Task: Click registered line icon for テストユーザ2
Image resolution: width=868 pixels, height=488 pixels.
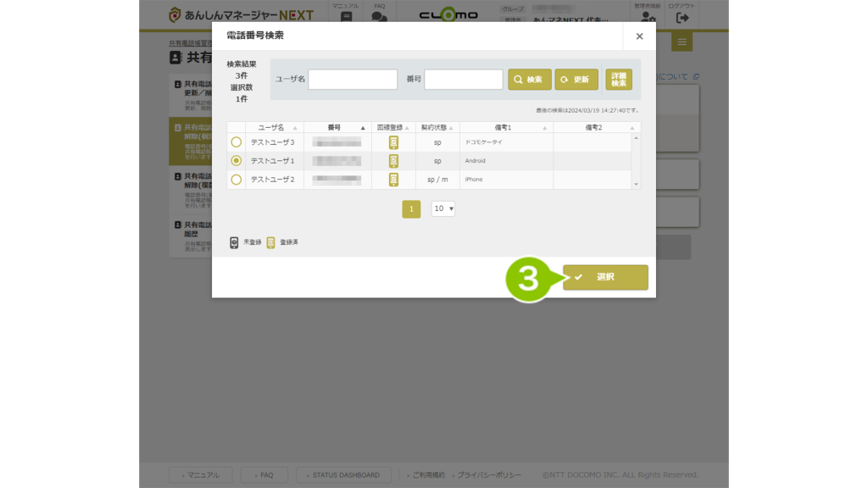Action: point(393,180)
